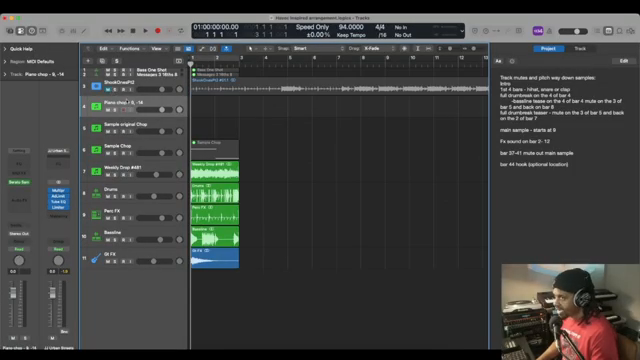
Task: Click the Weekly Drop #481 track icon
Action: (x=96, y=171)
